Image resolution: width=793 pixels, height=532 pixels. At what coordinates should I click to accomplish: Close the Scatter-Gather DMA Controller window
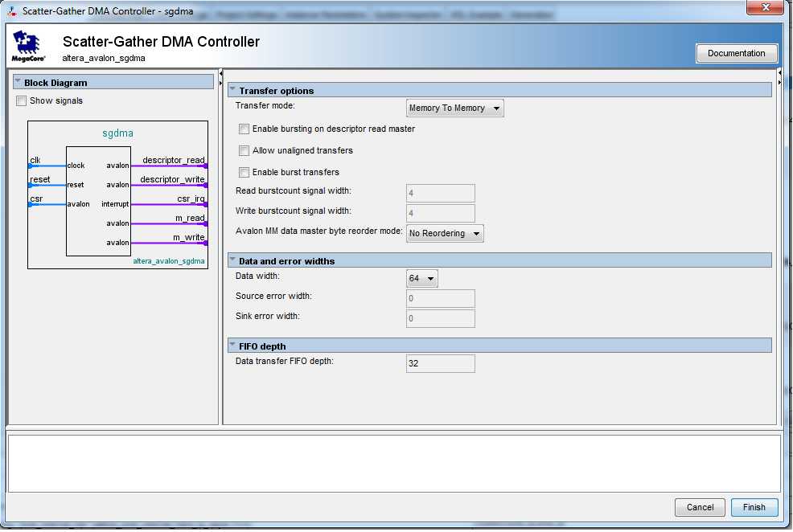click(x=765, y=7)
